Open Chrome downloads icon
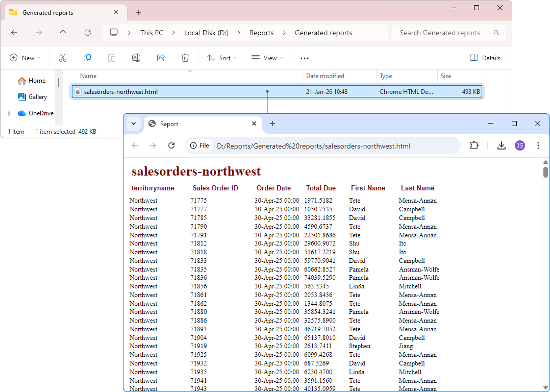The height and width of the screenshot is (392, 550). point(502,145)
